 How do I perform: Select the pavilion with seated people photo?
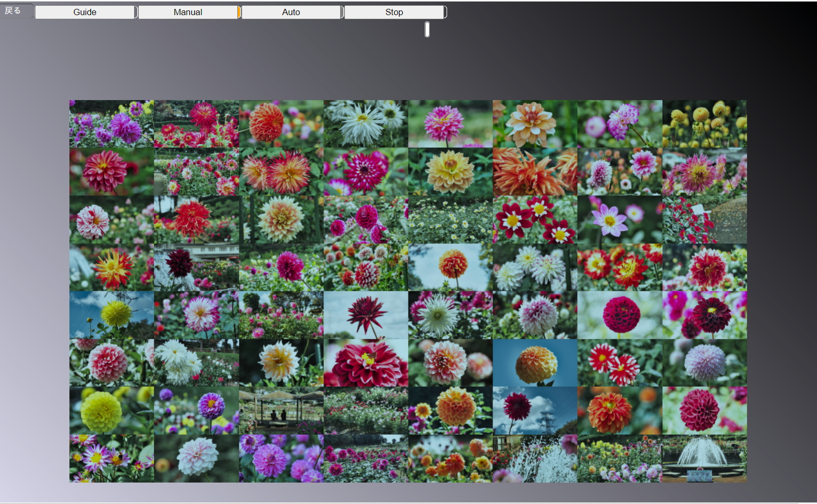click(281, 411)
